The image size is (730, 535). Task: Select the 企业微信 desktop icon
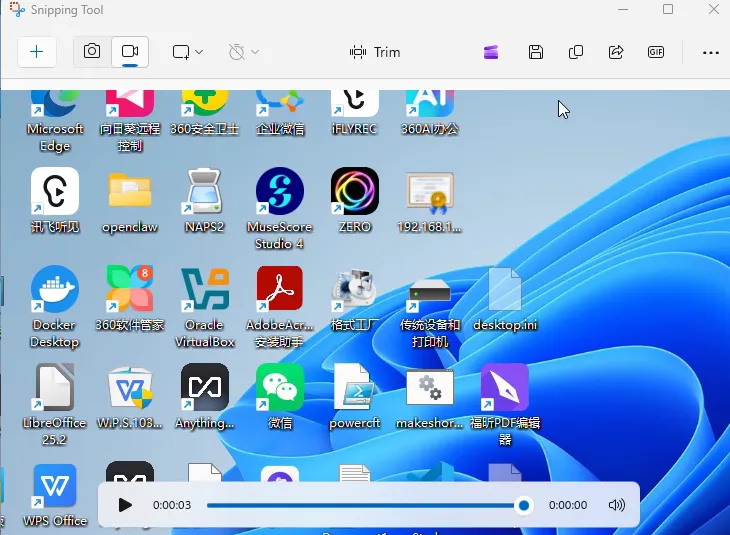pyautogui.click(x=280, y=113)
